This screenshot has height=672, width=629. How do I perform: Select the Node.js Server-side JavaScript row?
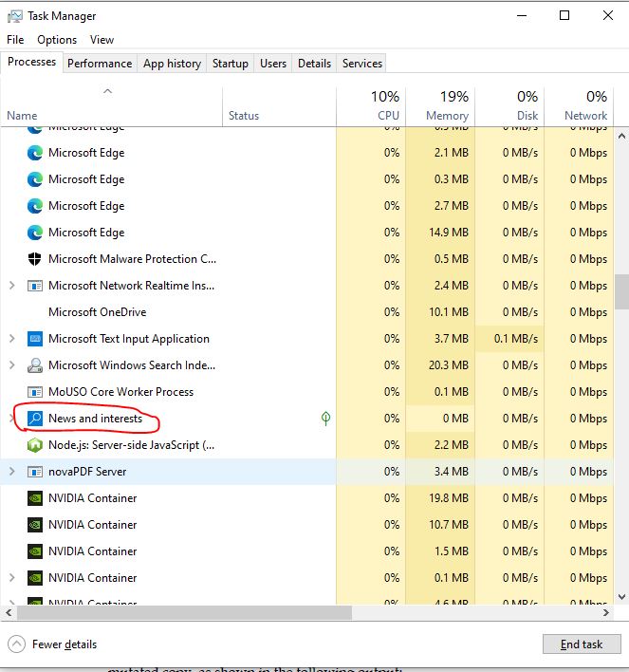click(307, 445)
